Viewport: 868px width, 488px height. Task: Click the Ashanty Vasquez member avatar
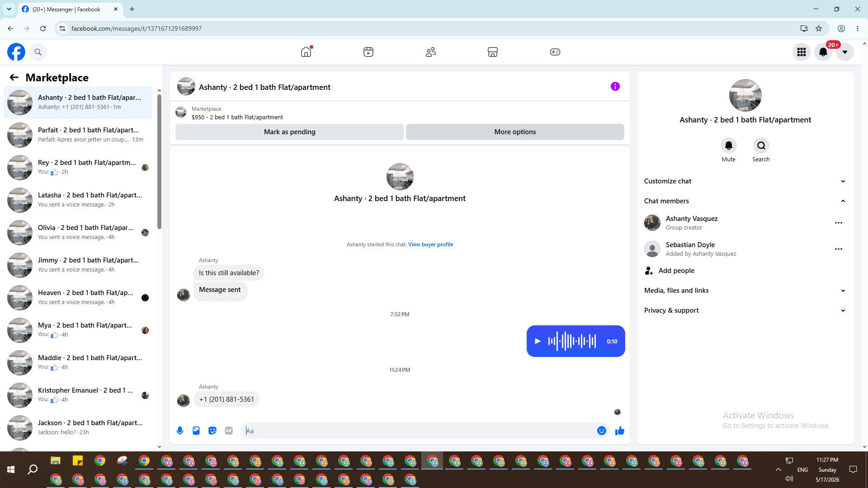[x=652, y=223]
